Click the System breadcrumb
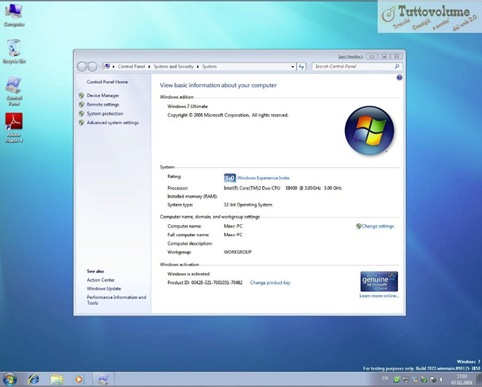482x387 pixels. coord(209,67)
